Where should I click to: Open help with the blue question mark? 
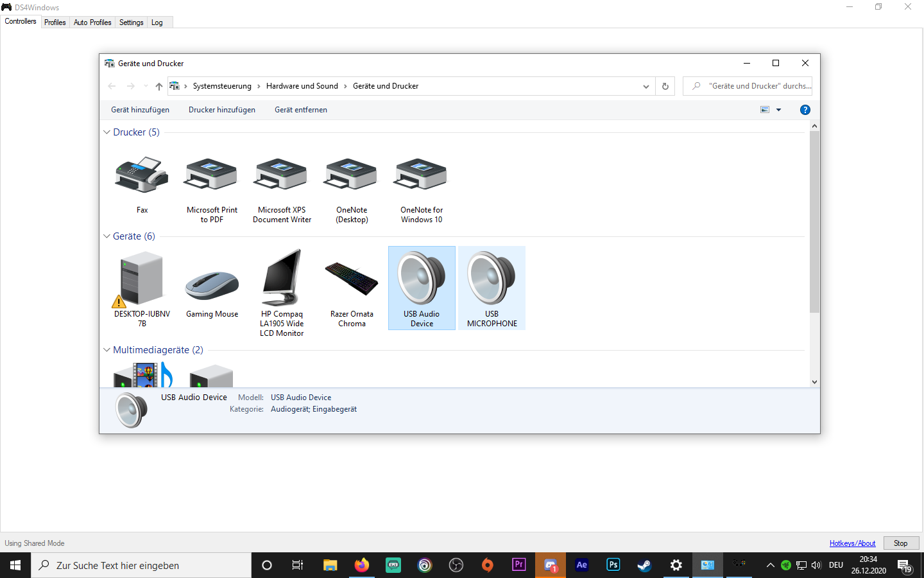[805, 110]
